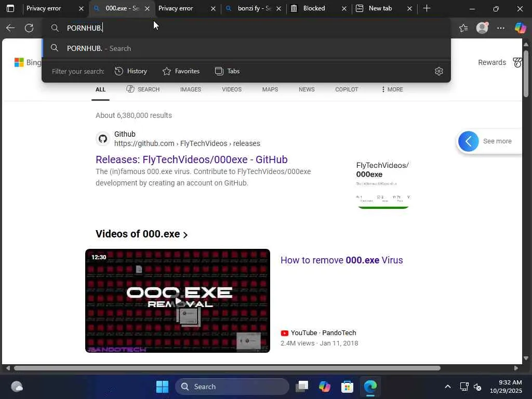Open the Videos of 000.exe heading
This screenshot has width=532, height=399.
pyautogui.click(x=141, y=234)
